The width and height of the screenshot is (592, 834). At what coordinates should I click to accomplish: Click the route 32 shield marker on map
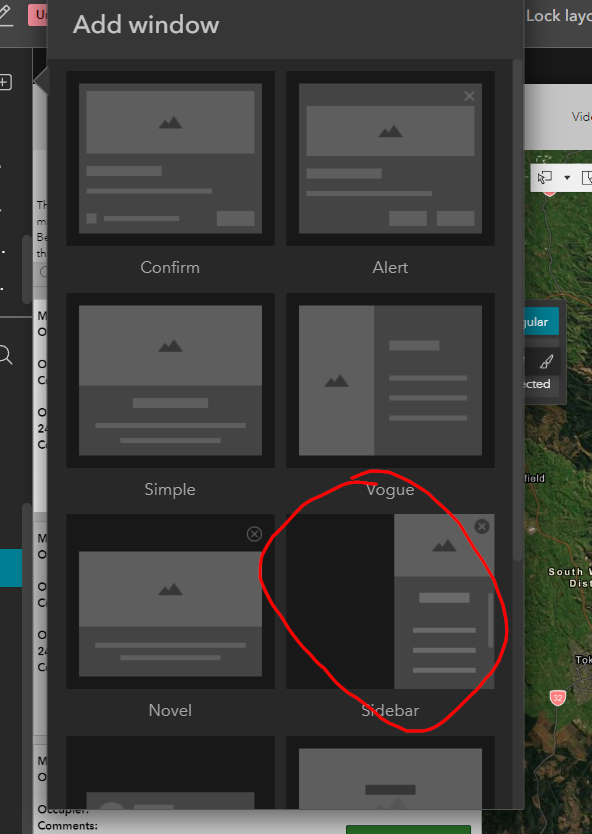click(x=557, y=697)
